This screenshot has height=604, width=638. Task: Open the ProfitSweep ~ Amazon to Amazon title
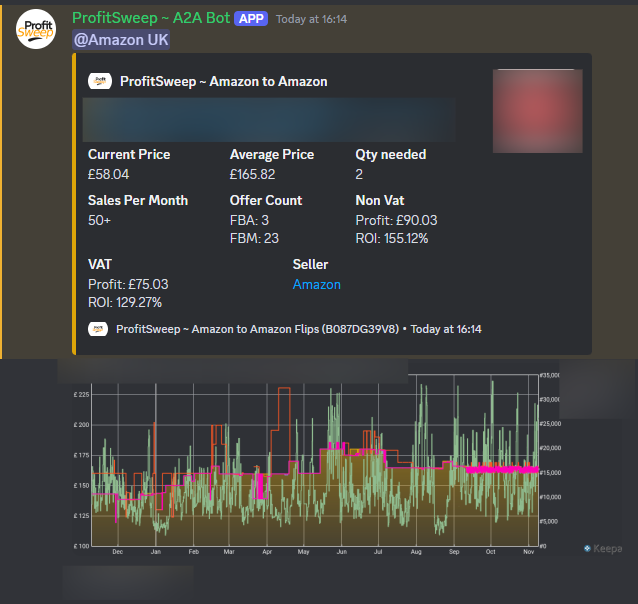tap(223, 81)
